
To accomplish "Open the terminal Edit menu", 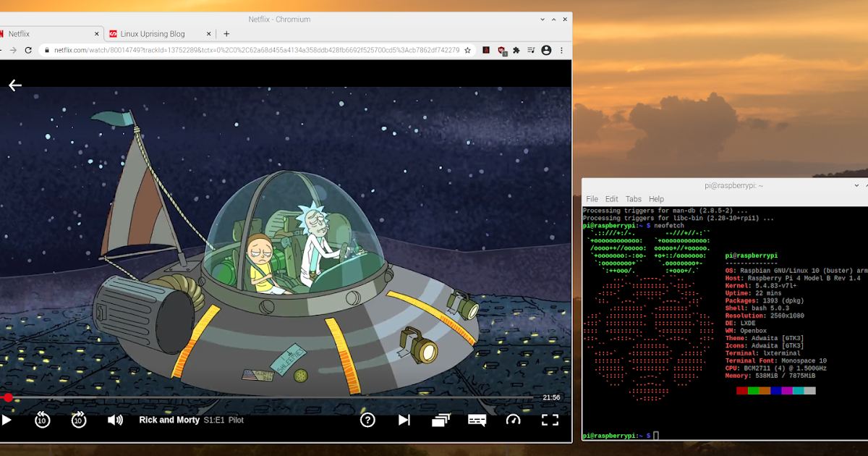I will (612, 199).
